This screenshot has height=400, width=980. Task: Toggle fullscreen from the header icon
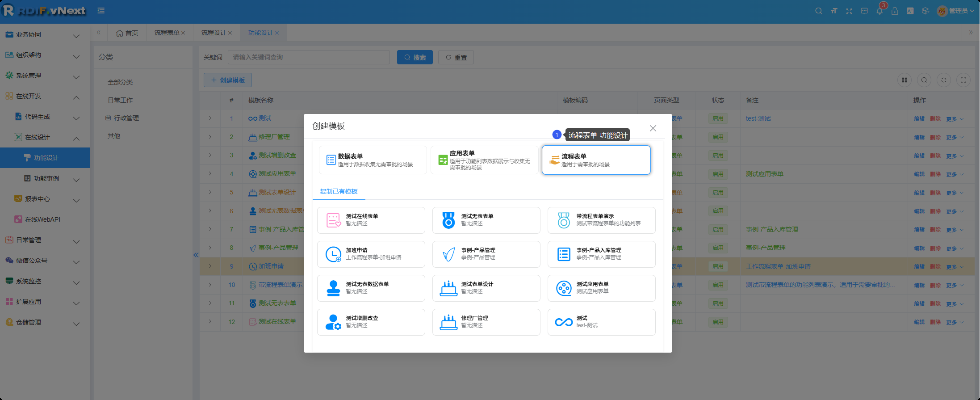849,11
